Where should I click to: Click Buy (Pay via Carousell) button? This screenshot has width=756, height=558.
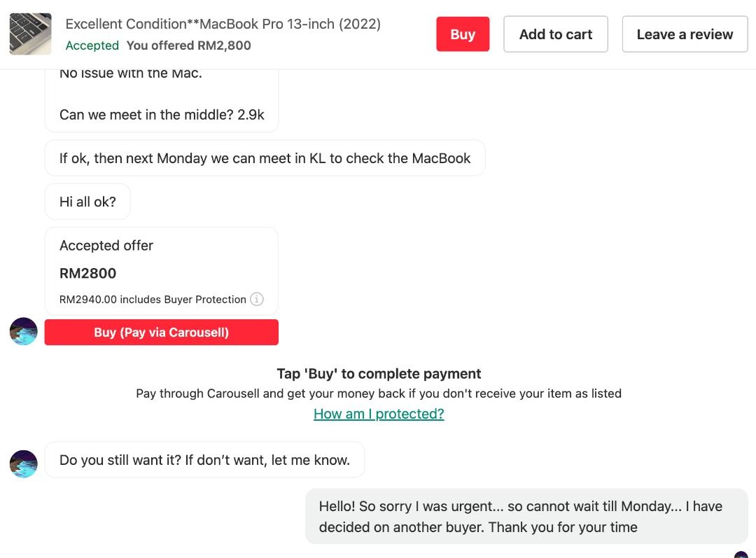pyautogui.click(x=162, y=333)
